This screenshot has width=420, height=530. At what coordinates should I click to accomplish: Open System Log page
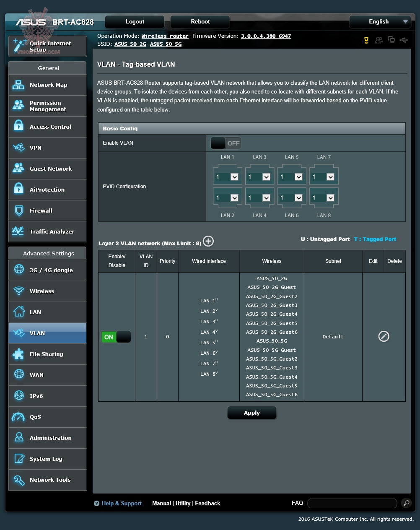tap(48, 459)
